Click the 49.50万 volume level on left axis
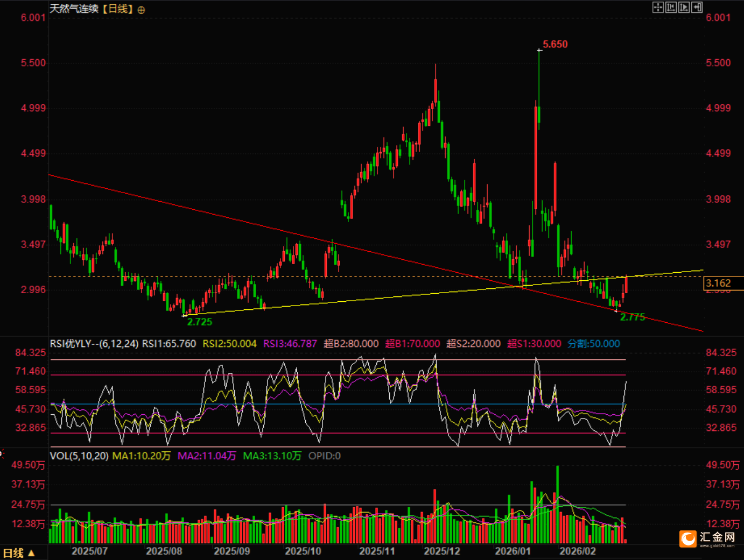This screenshot has height=560, width=744. (x=28, y=465)
